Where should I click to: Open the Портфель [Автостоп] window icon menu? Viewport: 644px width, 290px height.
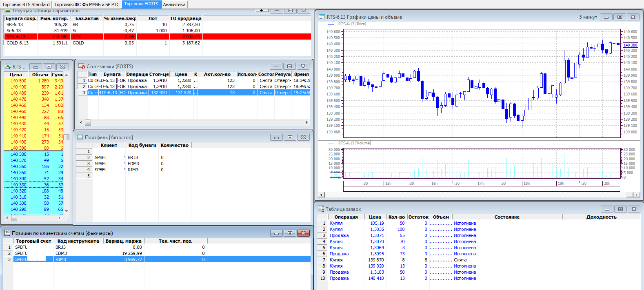coord(80,137)
